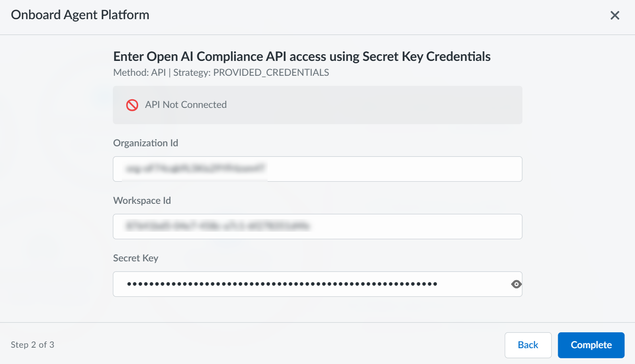
Task: Click the Method: API text
Action: click(139, 73)
